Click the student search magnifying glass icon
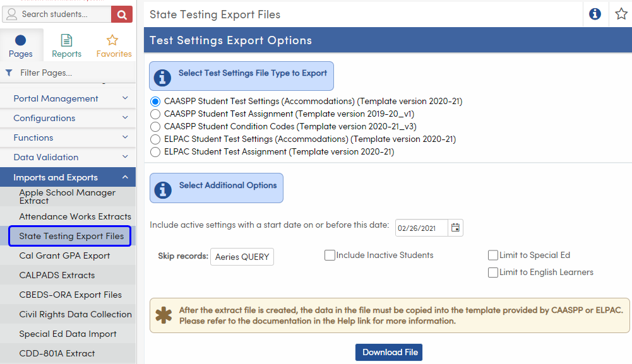This screenshot has width=632, height=364. pyautogui.click(x=121, y=13)
